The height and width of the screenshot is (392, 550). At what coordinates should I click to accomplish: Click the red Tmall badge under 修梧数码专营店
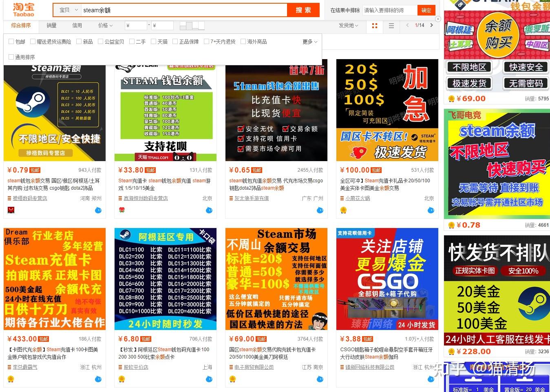click(11, 210)
